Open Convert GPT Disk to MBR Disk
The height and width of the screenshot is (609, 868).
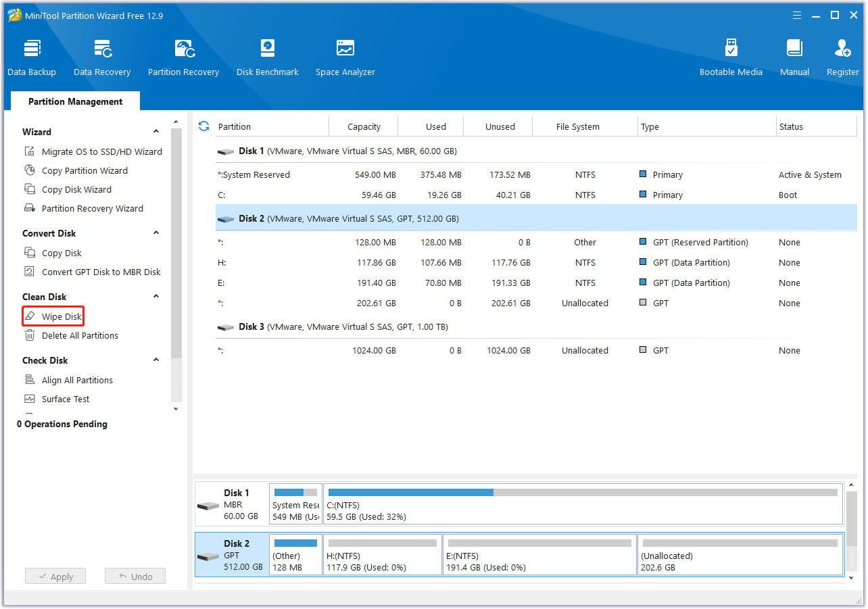pyautogui.click(x=101, y=272)
